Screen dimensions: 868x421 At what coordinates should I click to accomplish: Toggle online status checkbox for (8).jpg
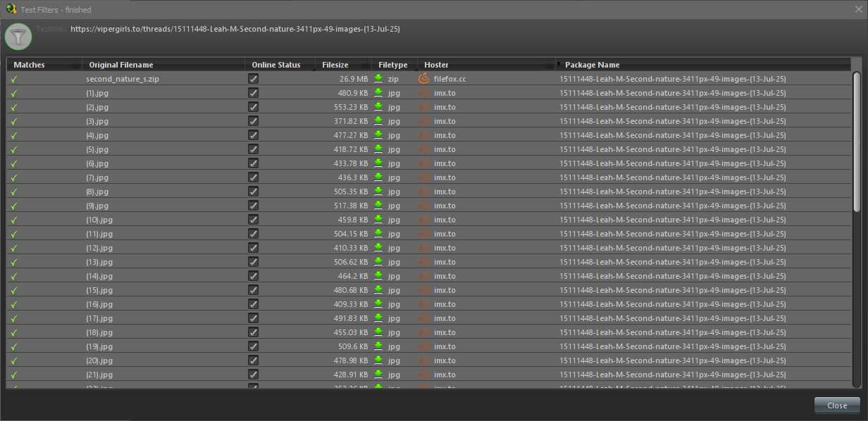pyautogui.click(x=253, y=191)
